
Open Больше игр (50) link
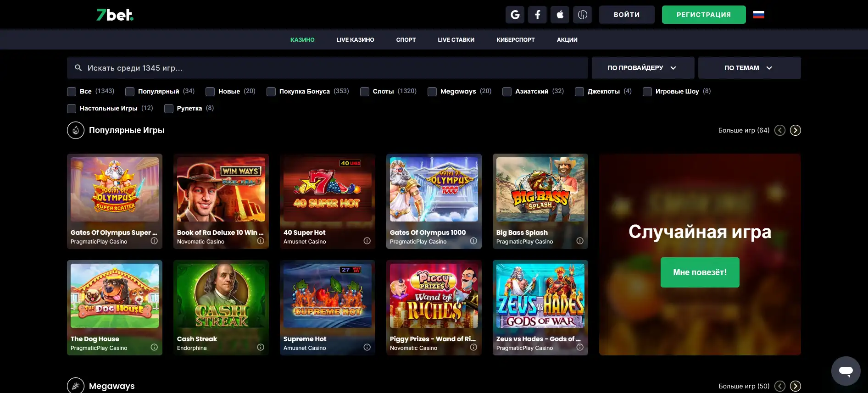[744, 386]
